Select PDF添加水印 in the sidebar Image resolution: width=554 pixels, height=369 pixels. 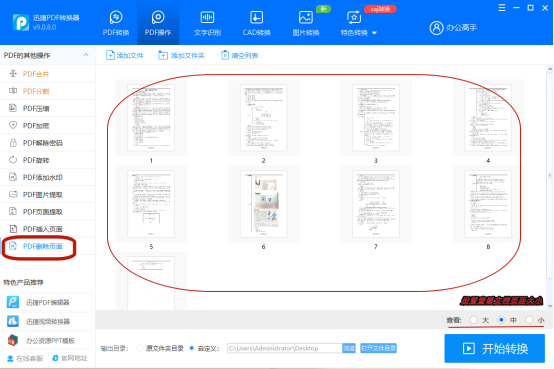(48, 177)
